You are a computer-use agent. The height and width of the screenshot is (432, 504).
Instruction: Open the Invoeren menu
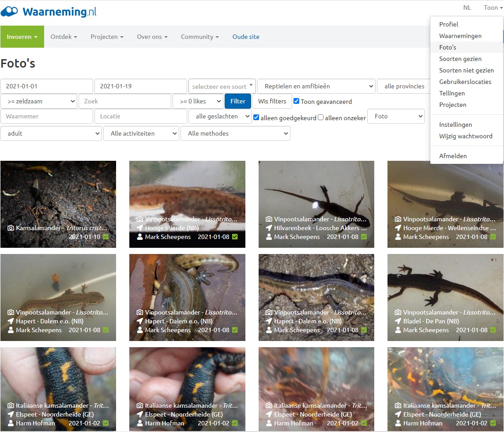pos(22,37)
